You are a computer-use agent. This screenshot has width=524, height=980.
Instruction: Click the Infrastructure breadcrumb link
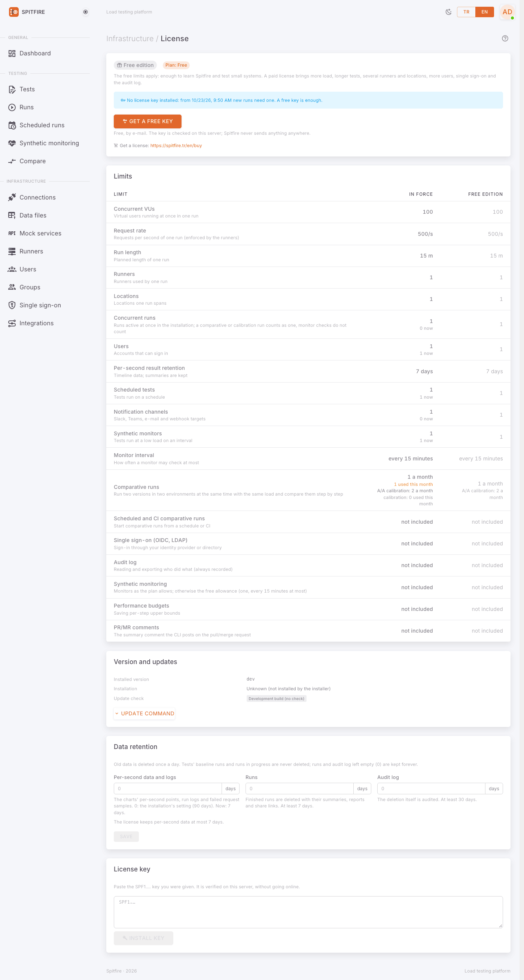click(130, 39)
